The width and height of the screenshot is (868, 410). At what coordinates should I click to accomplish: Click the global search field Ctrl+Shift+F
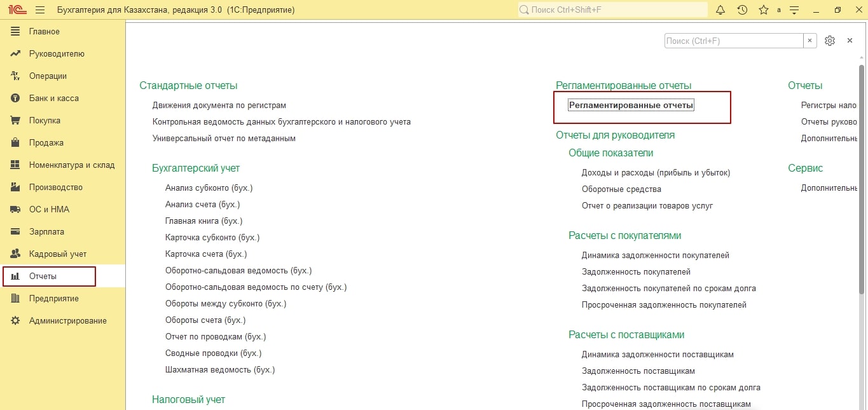pyautogui.click(x=612, y=10)
